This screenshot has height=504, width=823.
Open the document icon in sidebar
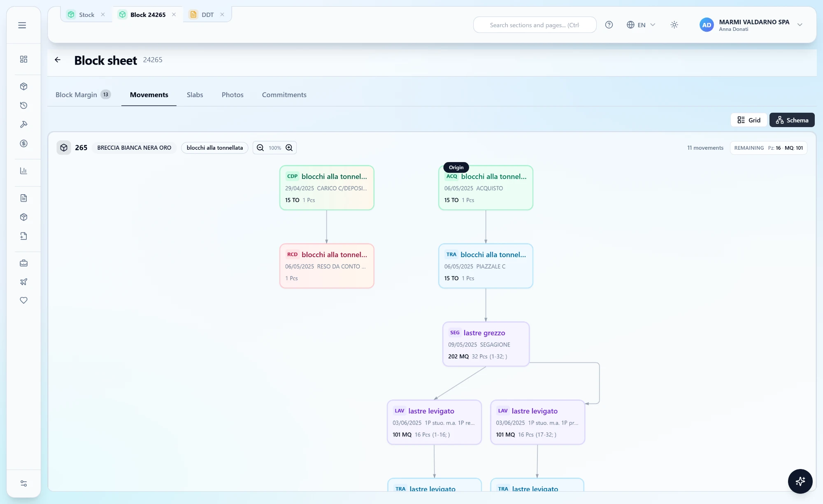pos(23,198)
